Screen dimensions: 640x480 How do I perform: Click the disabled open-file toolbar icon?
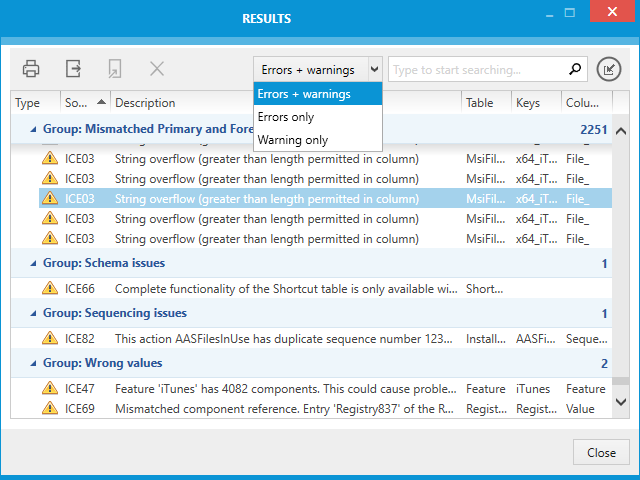coord(115,69)
